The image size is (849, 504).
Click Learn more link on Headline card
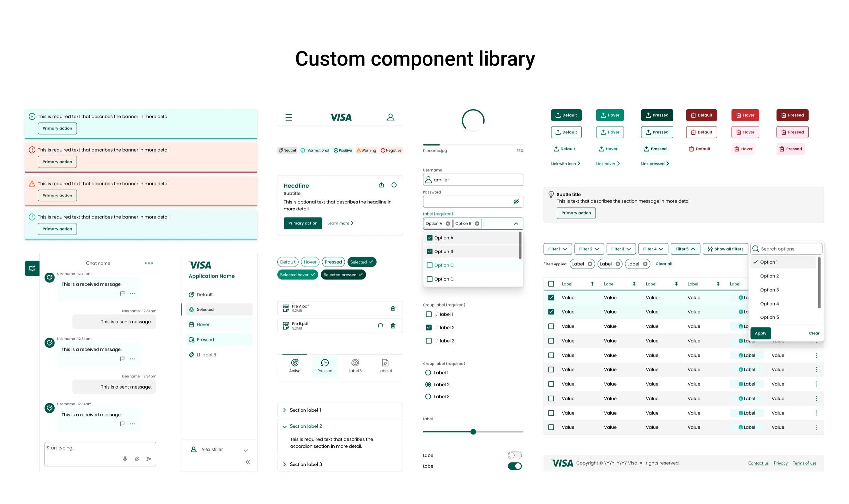pyautogui.click(x=340, y=223)
